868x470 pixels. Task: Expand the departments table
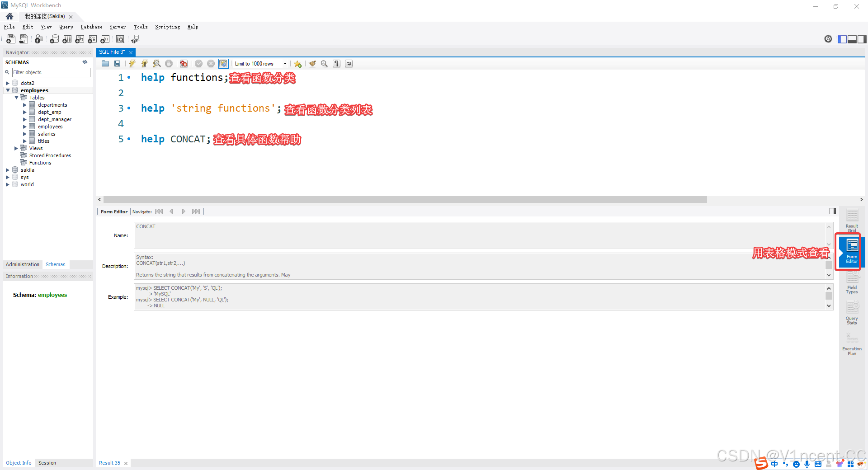coord(25,105)
